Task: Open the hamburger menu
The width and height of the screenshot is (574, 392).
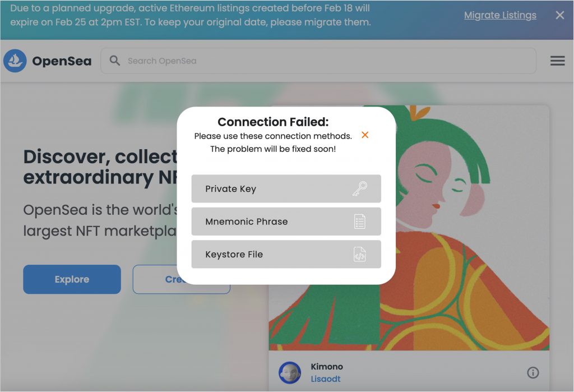Action: coord(557,61)
